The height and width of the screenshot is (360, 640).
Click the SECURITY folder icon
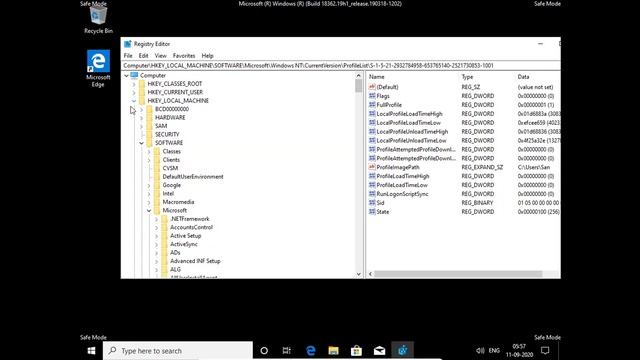click(x=150, y=134)
